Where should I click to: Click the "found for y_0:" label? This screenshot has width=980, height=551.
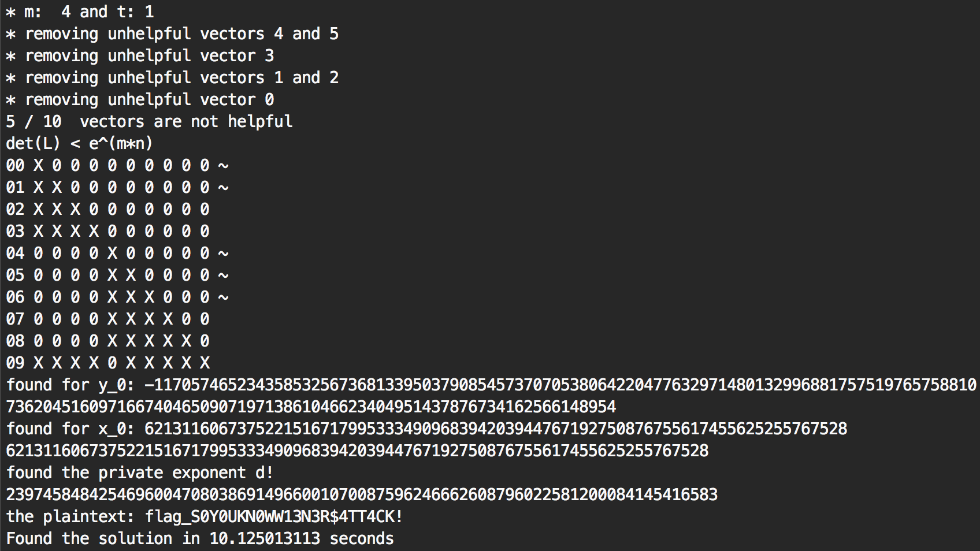coord(70,385)
